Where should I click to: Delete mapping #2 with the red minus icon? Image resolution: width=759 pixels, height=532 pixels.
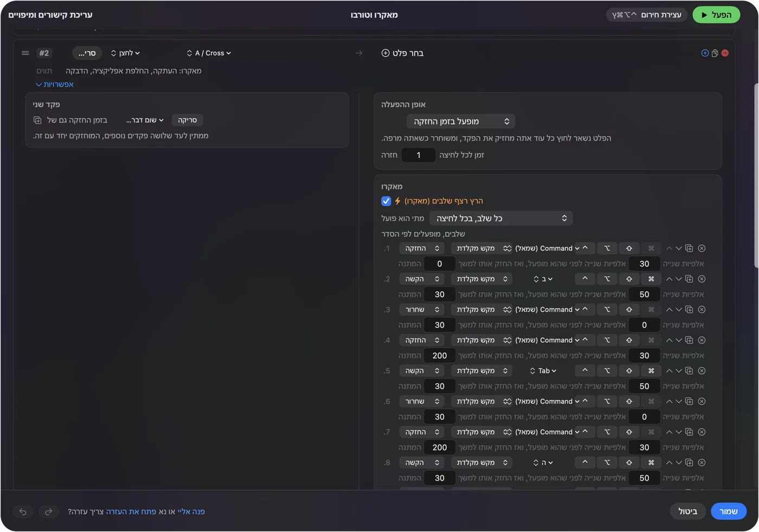click(725, 53)
